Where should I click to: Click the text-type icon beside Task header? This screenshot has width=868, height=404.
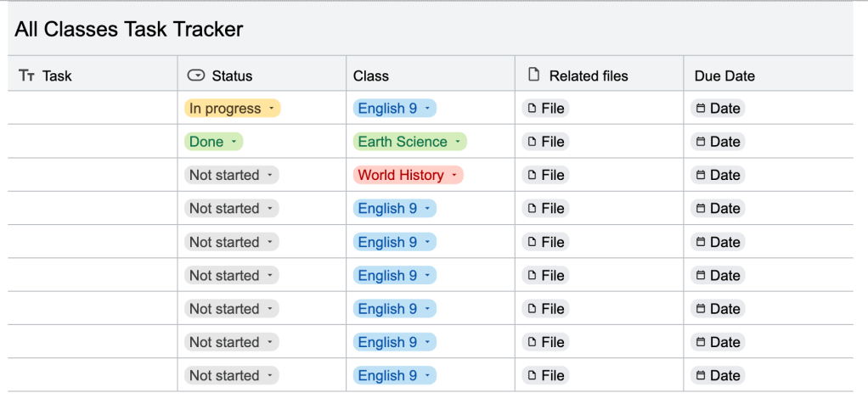(26, 76)
